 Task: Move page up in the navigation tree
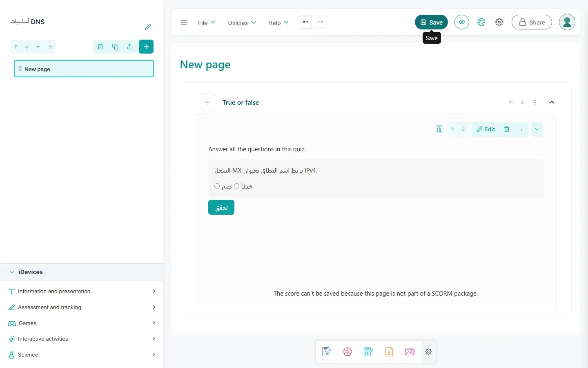click(16, 47)
